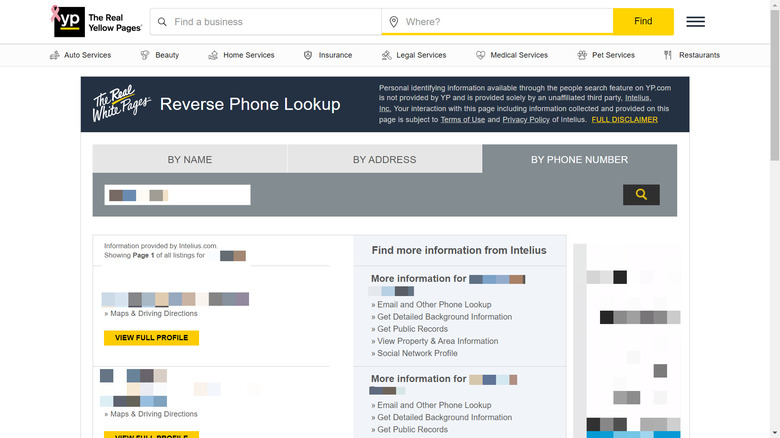Click the Auto Services car icon
Viewport: 780px width, 438px height.
(55, 55)
